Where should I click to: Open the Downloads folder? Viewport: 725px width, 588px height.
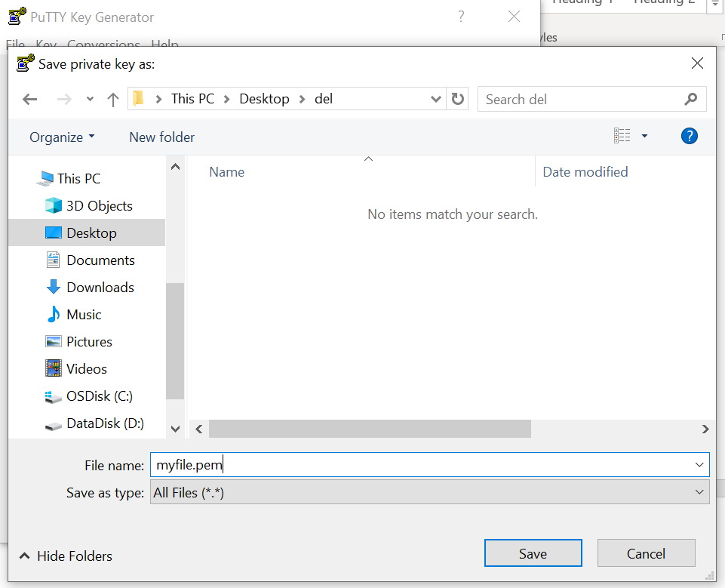(100, 288)
